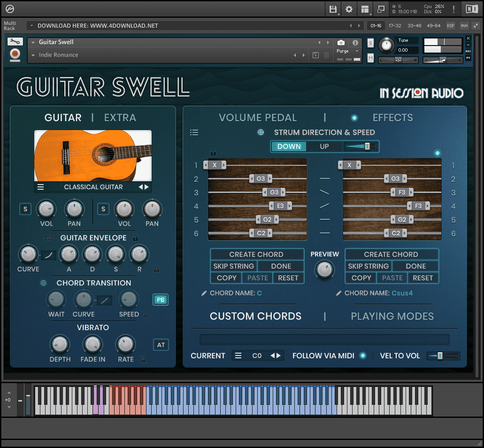This screenshot has width=484, height=448.
Task: Open the Effects tab
Action: click(392, 117)
